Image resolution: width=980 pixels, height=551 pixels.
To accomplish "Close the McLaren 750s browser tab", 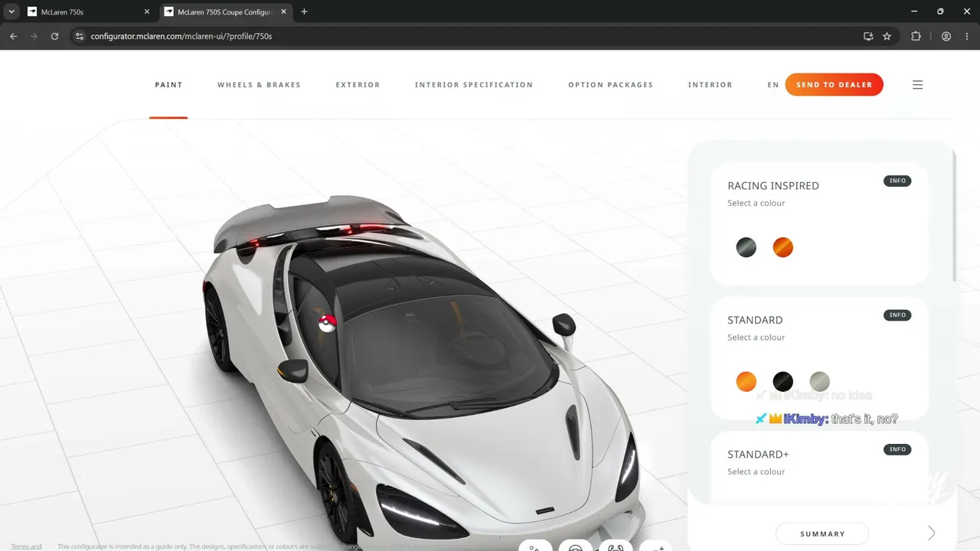I will (x=146, y=12).
